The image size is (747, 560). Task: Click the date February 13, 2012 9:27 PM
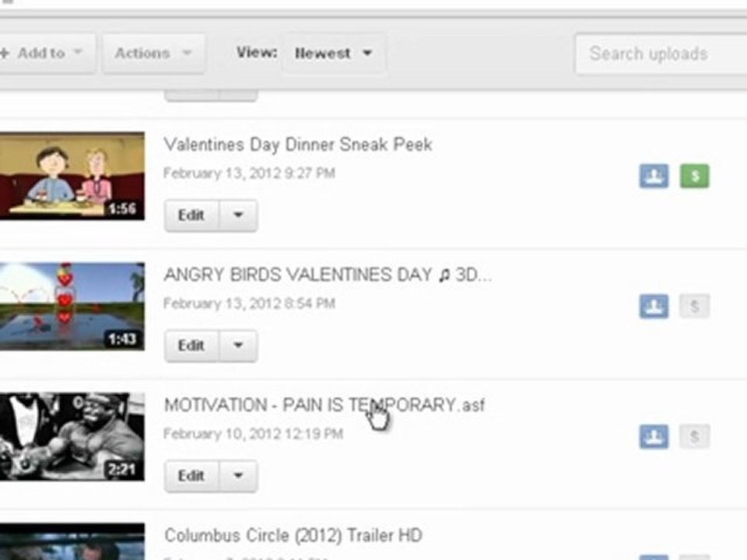249,173
